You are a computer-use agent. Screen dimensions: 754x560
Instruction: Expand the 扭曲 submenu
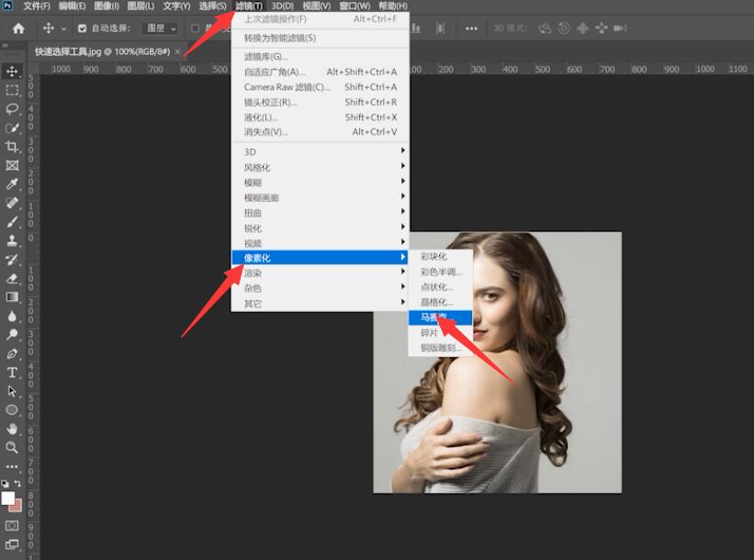pos(320,212)
